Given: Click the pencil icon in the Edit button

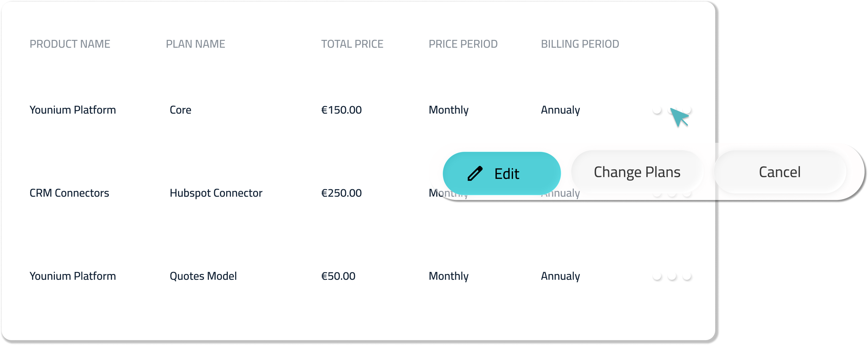Looking at the screenshot, I should (475, 174).
